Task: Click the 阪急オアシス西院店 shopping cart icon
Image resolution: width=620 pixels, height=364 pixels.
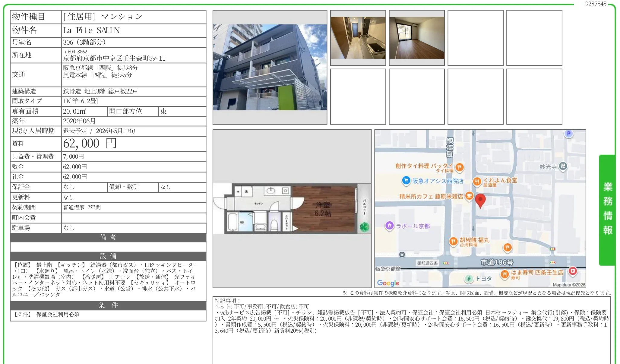Action: [406, 181]
